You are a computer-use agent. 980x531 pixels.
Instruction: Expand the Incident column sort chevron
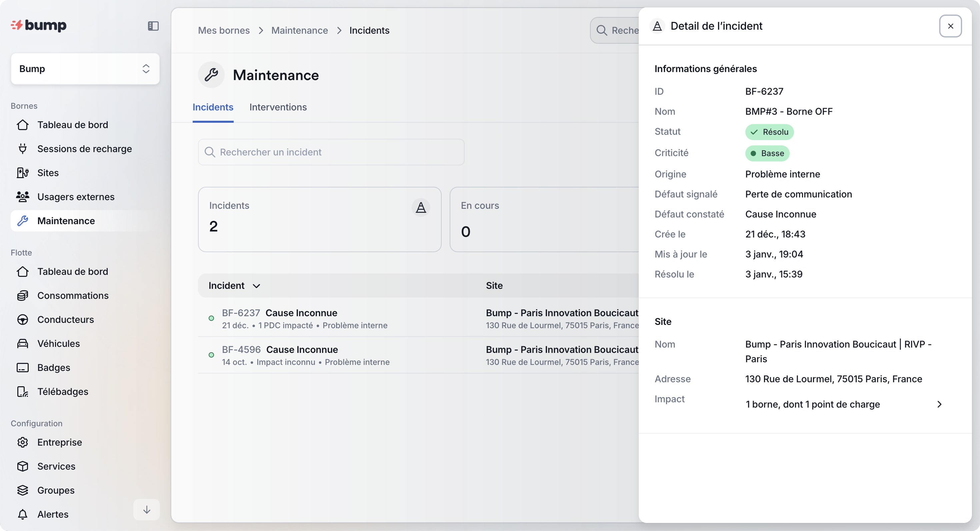[256, 286]
